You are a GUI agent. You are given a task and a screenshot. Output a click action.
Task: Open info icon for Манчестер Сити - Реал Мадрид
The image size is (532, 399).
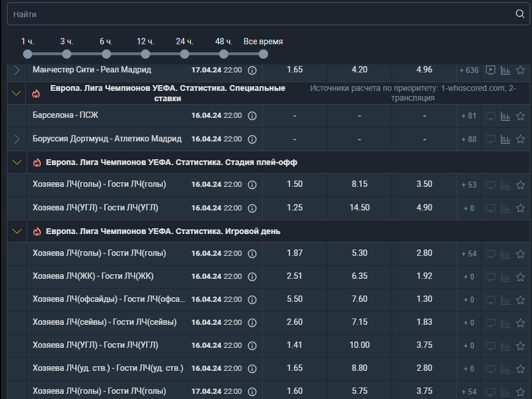(x=252, y=70)
